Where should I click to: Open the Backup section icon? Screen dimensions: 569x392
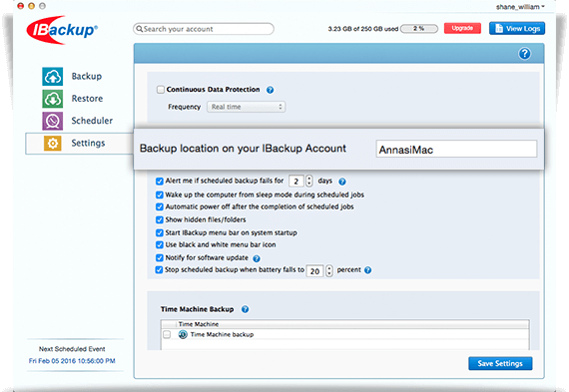point(53,77)
